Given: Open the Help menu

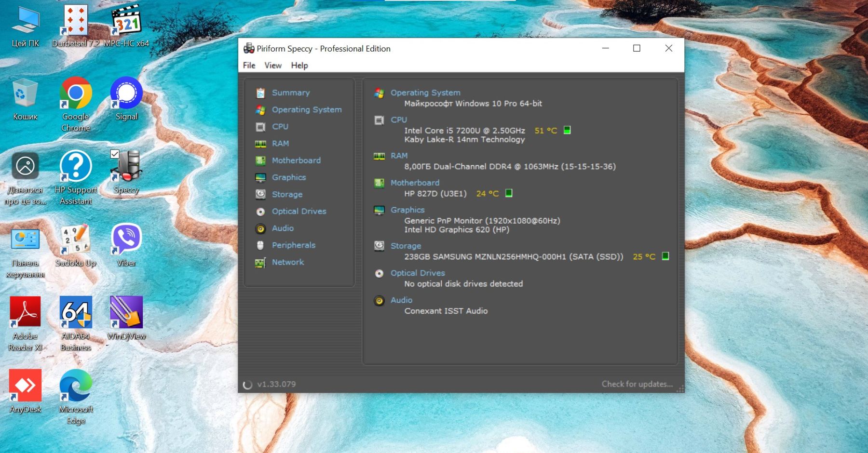Looking at the screenshot, I should pos(299,65).
